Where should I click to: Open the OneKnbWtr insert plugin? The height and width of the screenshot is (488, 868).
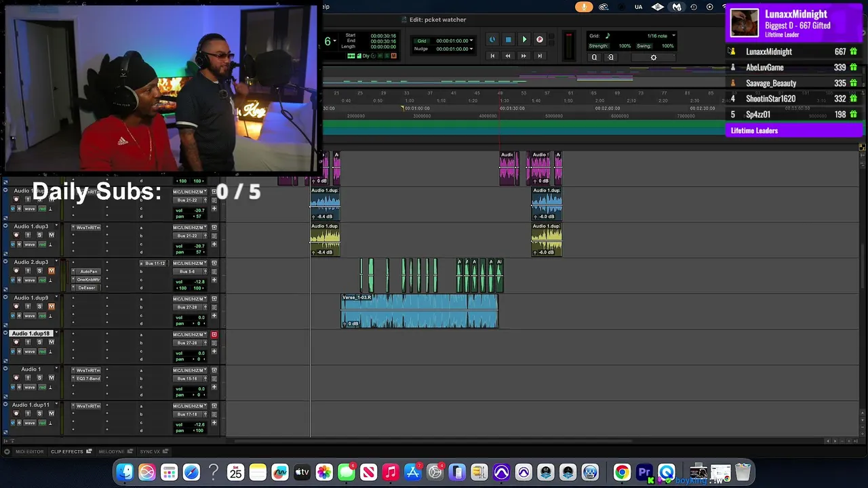[88, 280]
